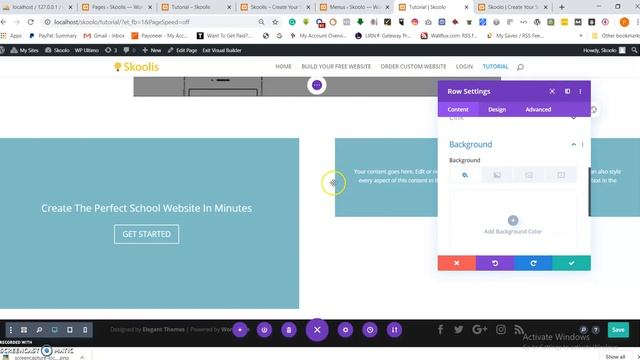Viewport: 640px width, 360px height.
Task: Open site search magnifier icon
Action: [520, 67]
